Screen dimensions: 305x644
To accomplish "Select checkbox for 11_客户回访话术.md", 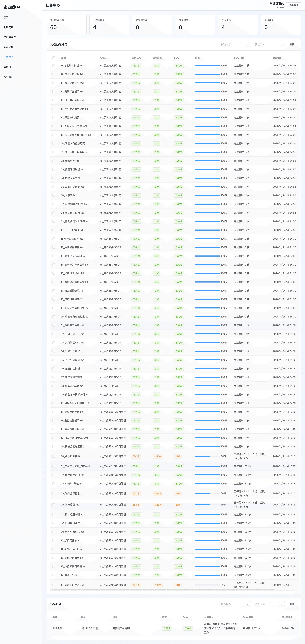I will pyautogui.click(x=54, y=239).
